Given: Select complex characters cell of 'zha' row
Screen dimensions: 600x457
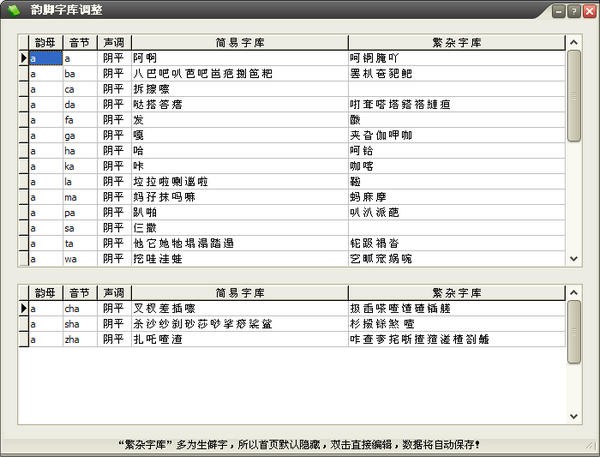Looking at the screenshot, I should (457, 339).
